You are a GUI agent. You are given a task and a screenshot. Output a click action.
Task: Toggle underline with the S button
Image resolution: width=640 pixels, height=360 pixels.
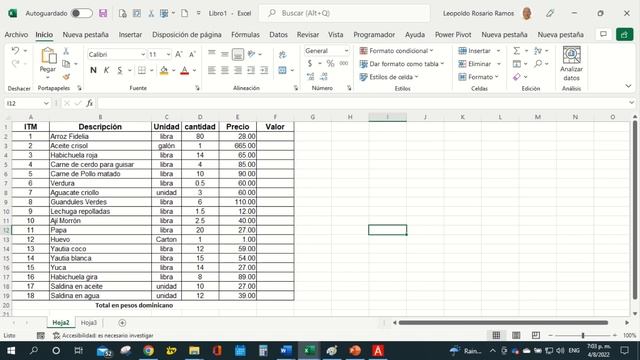pos(120,70)
